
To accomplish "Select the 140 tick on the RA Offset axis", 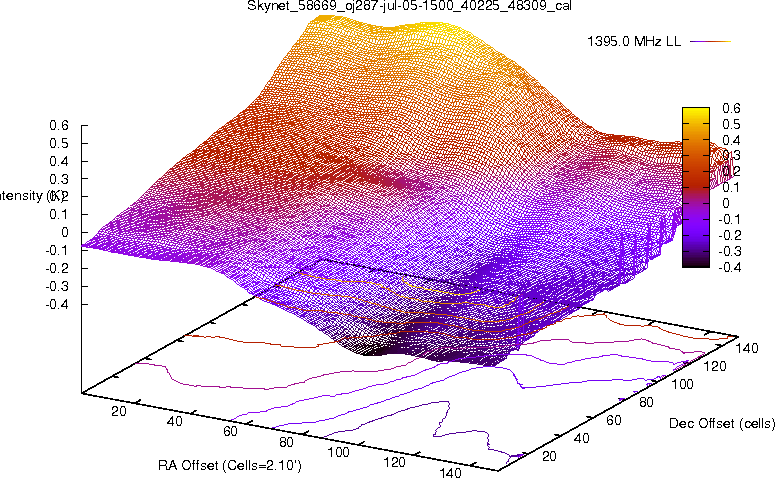I will tap(450, 473).
